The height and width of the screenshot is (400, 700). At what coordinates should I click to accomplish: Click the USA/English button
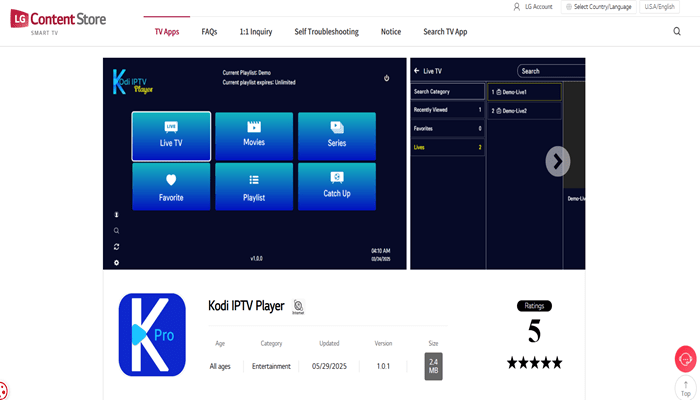[x=659, y=7]
